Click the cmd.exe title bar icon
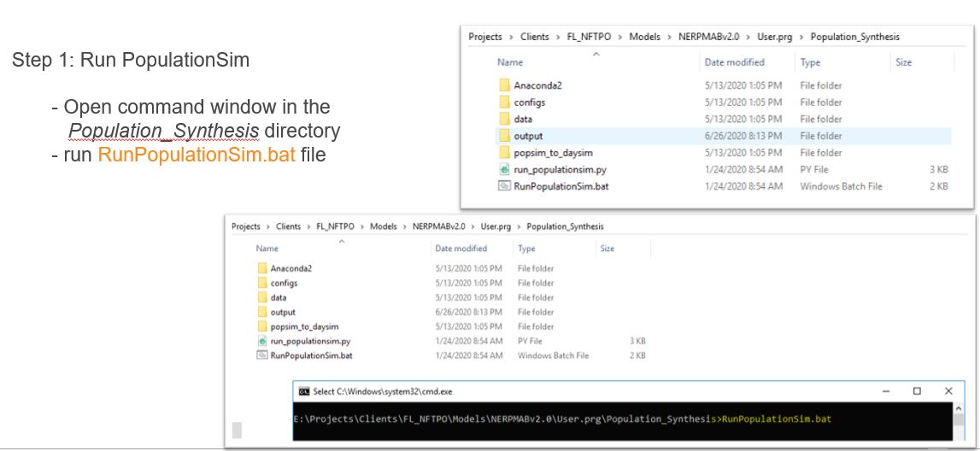Viewport: 980px width, 451px height. pos(303,391)
